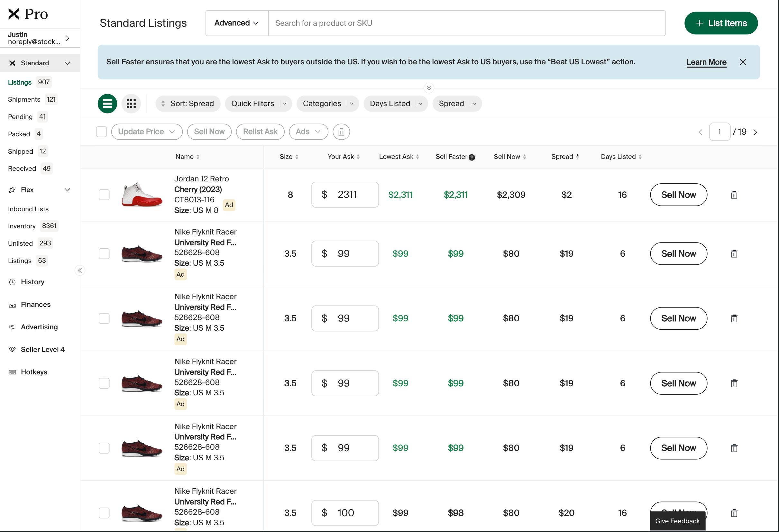Click the List Items button
The width and height of the screenshot is (779, 532).
(x=721, y=23)
